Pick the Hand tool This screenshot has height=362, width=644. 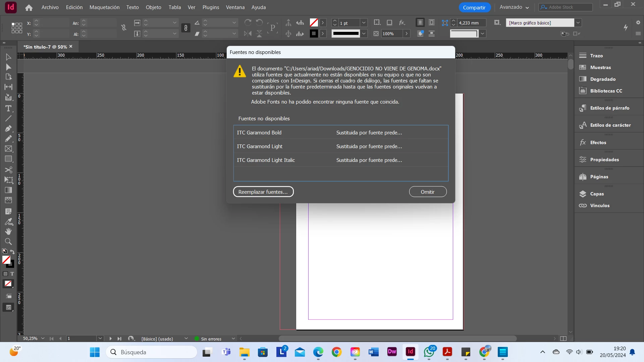click(x=8, y=231)
